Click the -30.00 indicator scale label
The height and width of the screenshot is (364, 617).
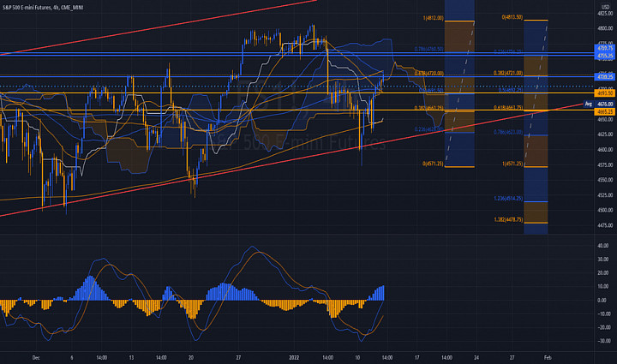tap(603, 341)
